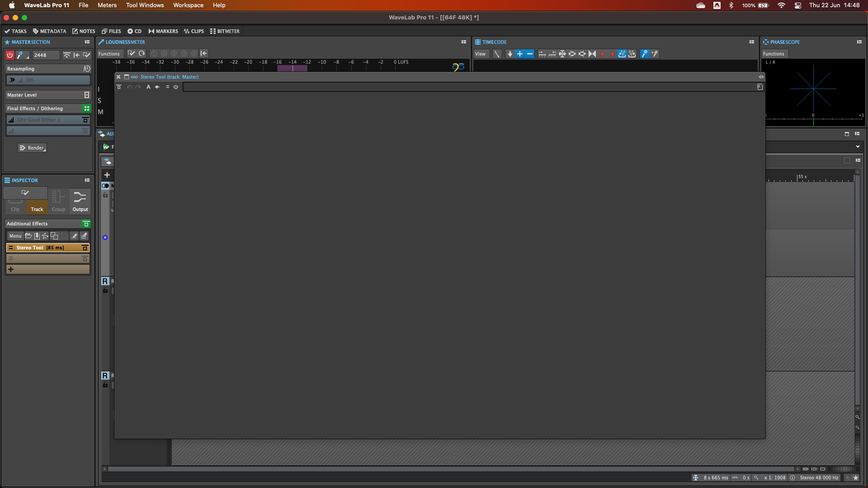Screen dimensions: 868x488
Task: Open Master Section panel options menu
Action: (87, 42)
